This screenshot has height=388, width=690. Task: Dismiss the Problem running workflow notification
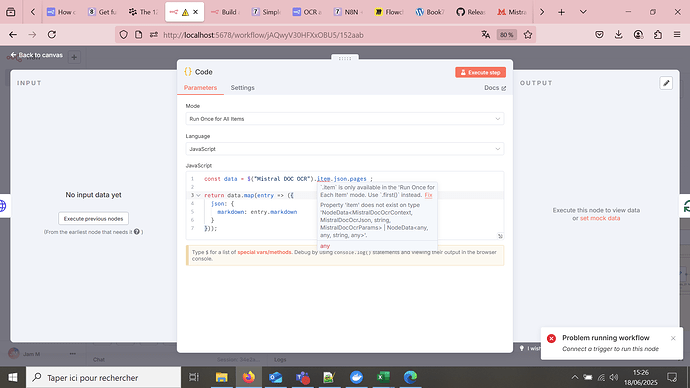pyautogui.click(x=673, y=338)
